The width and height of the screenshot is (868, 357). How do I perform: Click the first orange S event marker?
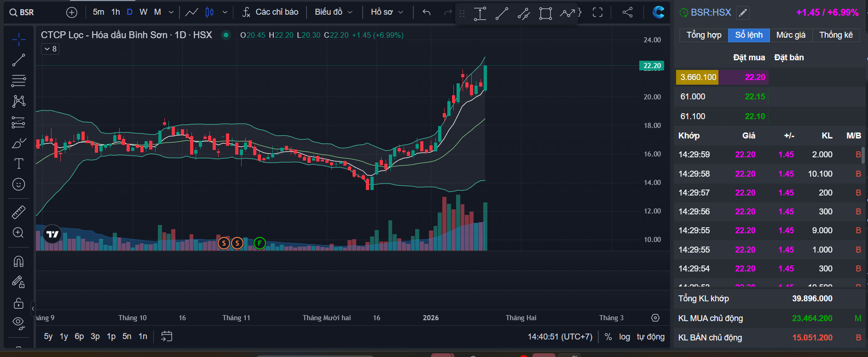224,243
